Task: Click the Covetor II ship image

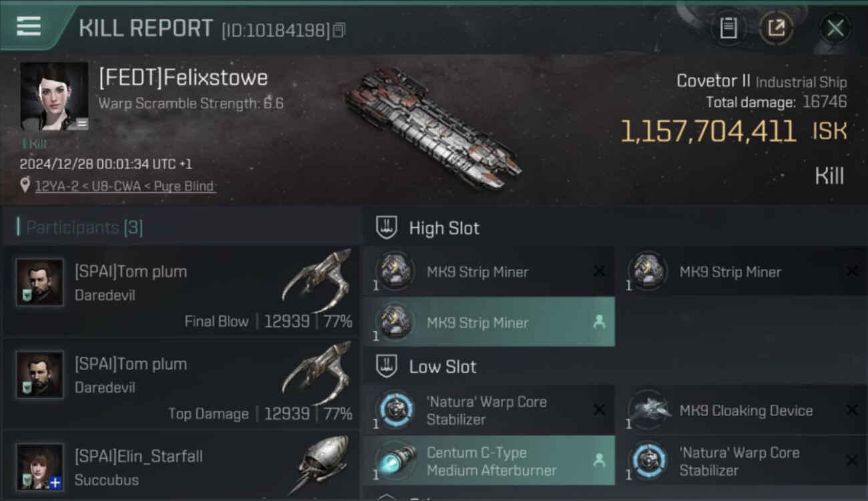Action: [x=433, y=127]
